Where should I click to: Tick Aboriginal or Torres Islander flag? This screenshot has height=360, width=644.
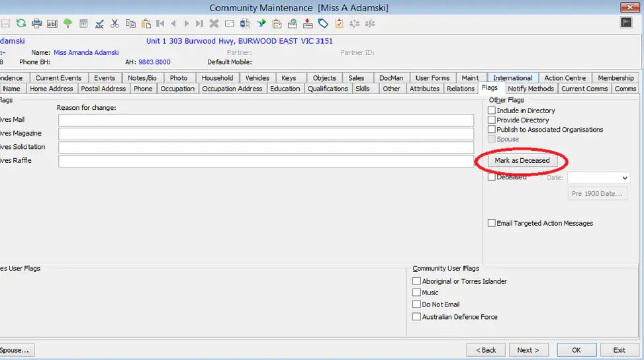(416, 281)
